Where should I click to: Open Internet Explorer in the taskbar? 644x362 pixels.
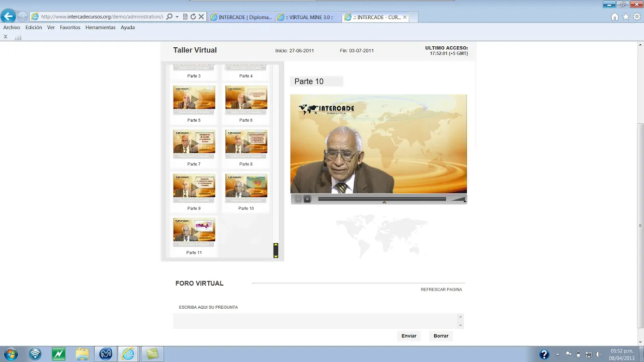pyautogui.click(x=129, y=354)
